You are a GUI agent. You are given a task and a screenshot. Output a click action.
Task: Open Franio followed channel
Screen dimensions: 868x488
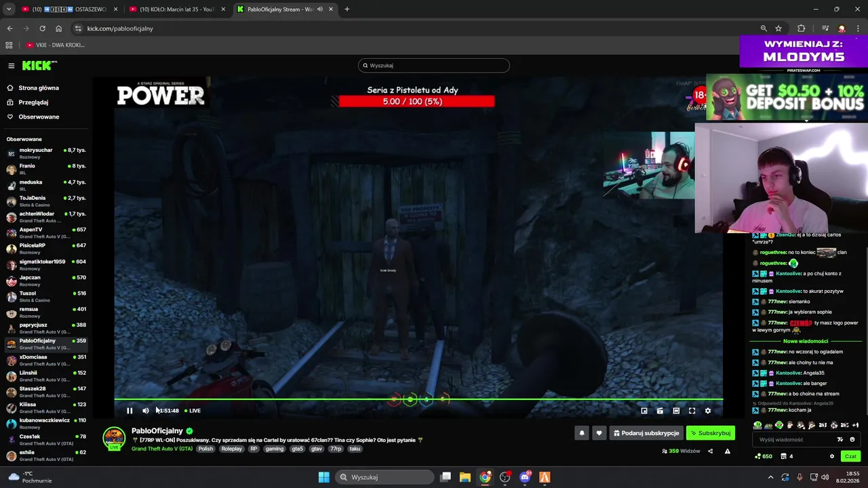[46, 169]
